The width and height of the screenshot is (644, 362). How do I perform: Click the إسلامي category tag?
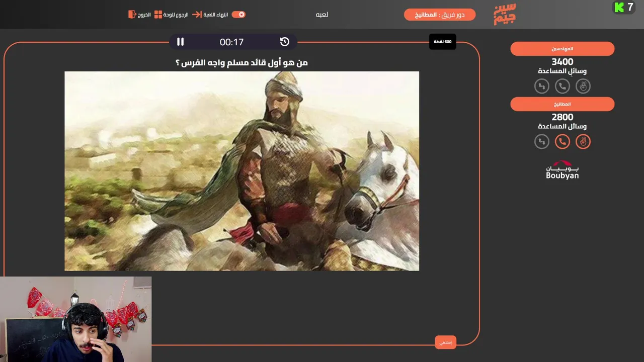click(x=445, y=342)
